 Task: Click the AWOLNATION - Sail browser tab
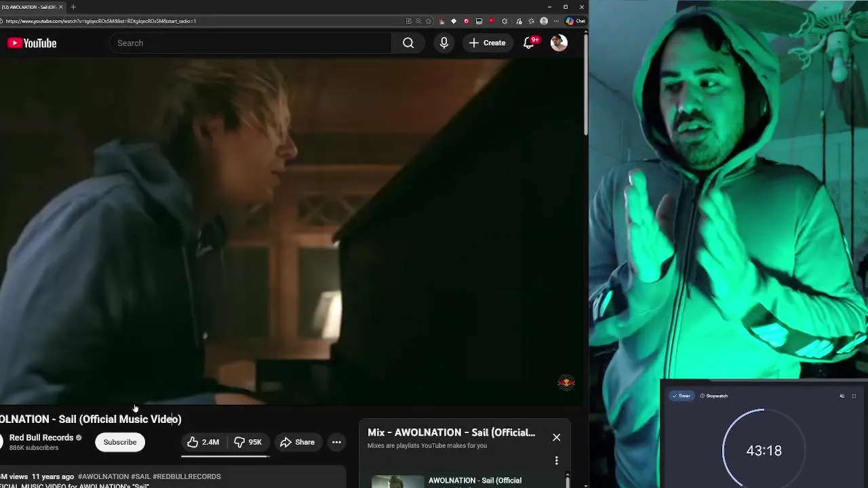point(30,7)
